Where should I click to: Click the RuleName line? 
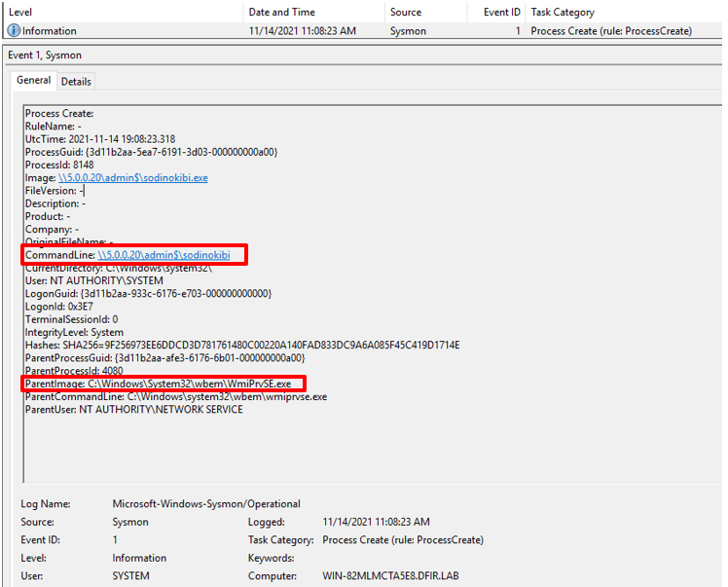[x=53, y=127]
